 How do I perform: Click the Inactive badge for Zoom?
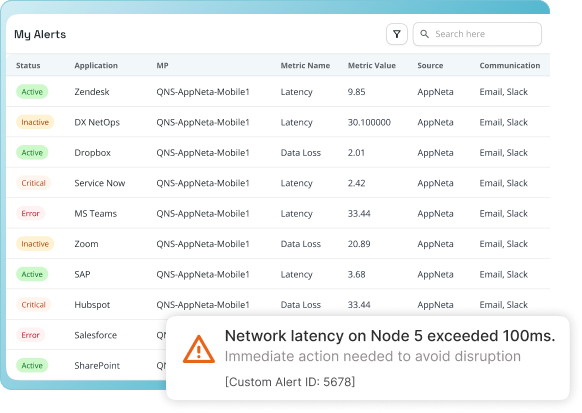point(35,244)
